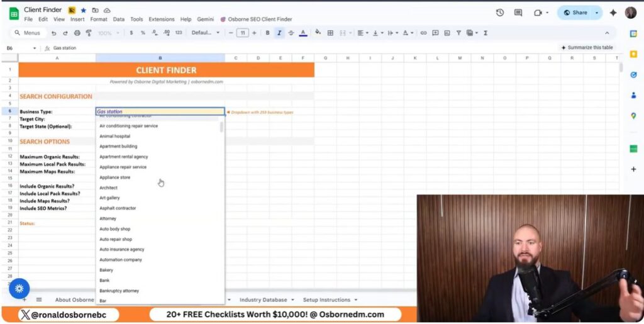Increase decimal places

(166, 33)
